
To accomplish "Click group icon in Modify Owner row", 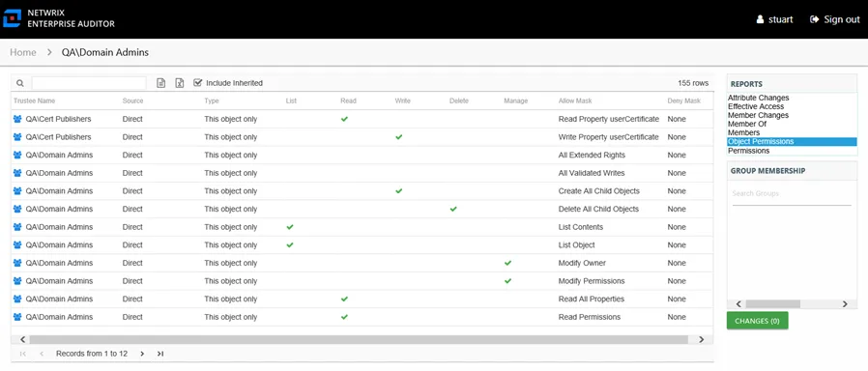I will [17, 263].
